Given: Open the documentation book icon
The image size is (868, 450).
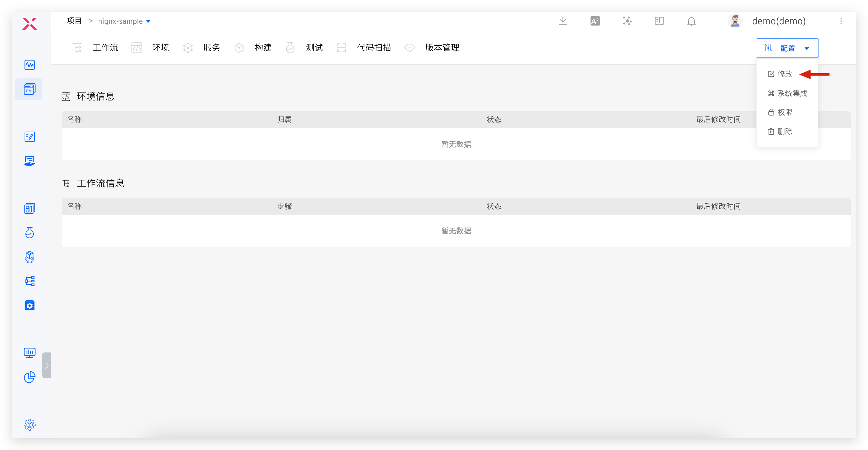Looking at the screenshot, I should coord(659,21).
